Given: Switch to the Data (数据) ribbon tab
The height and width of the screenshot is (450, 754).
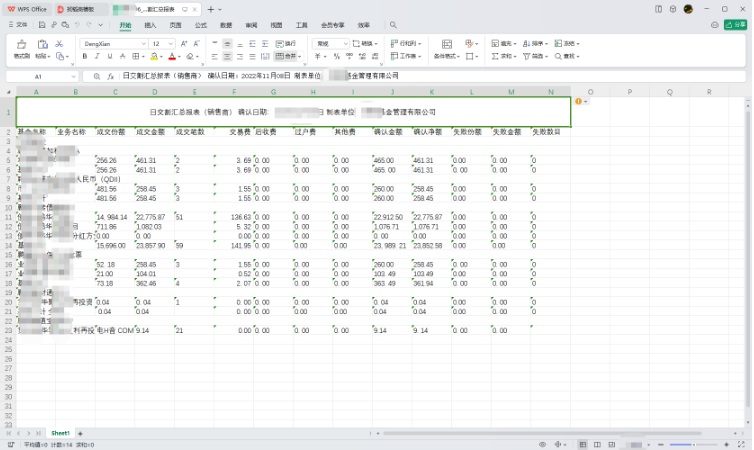Looking at the screenshot, I should 226,25.
